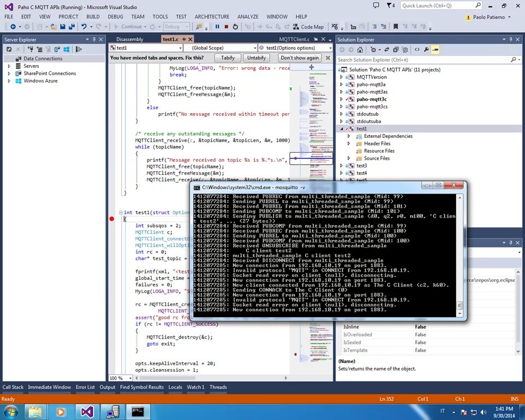Click the Untabify button

(x=256, y=57)
